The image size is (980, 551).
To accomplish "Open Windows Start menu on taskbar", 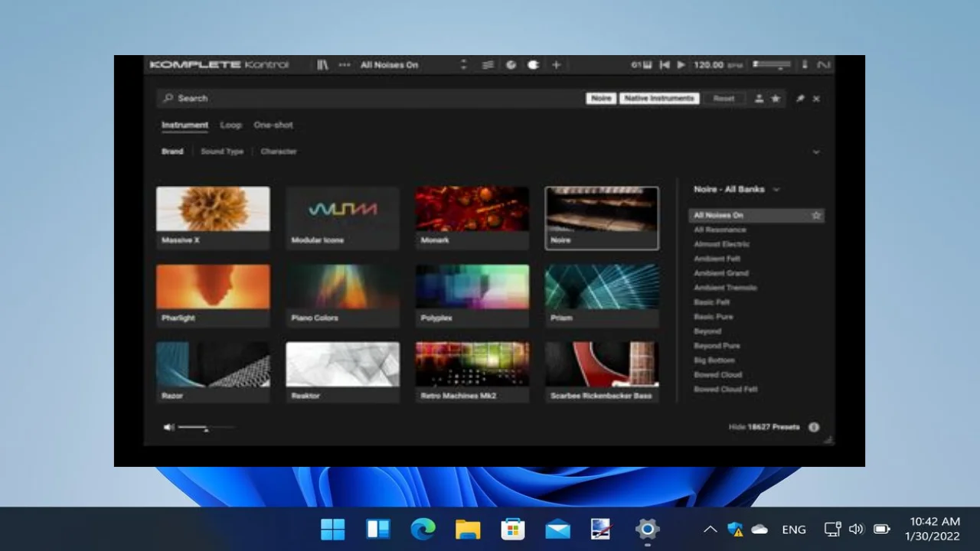I will click(x=333, y=529).
